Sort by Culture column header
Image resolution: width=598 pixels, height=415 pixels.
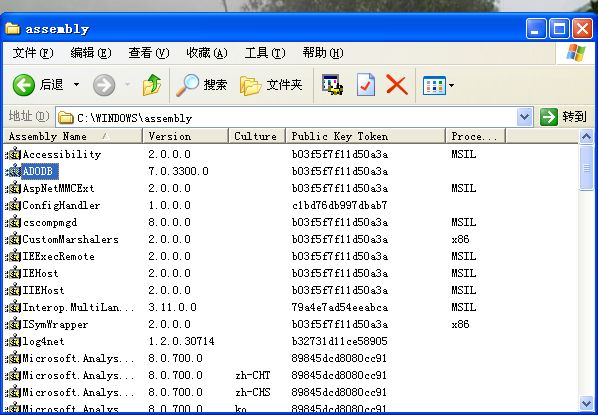[257, 136]
